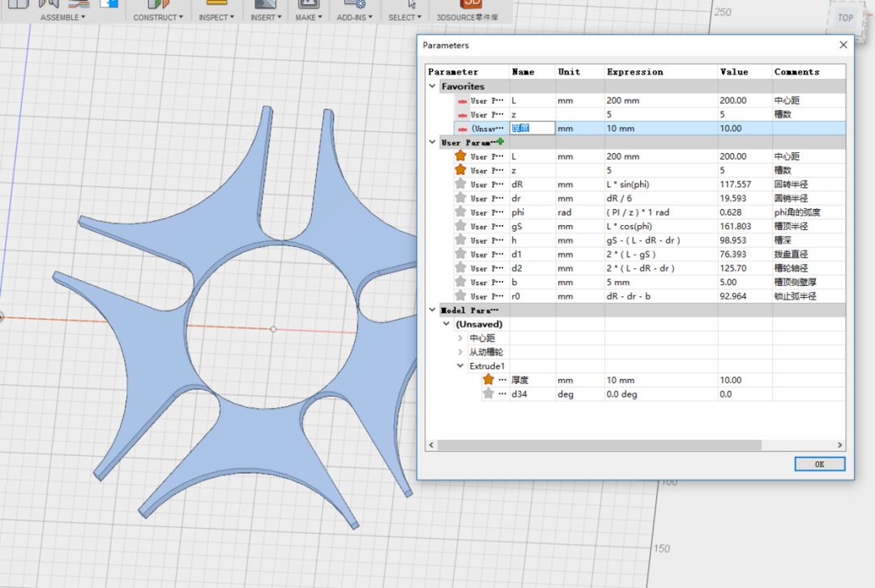Screen dimensions: 875x588
Task: Click the Parameter column header
Action: pyautogui.click(x=467, y=71)
